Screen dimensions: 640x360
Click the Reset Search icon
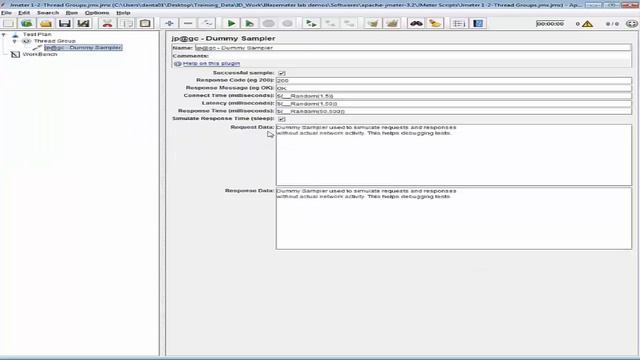coord(435,23)
